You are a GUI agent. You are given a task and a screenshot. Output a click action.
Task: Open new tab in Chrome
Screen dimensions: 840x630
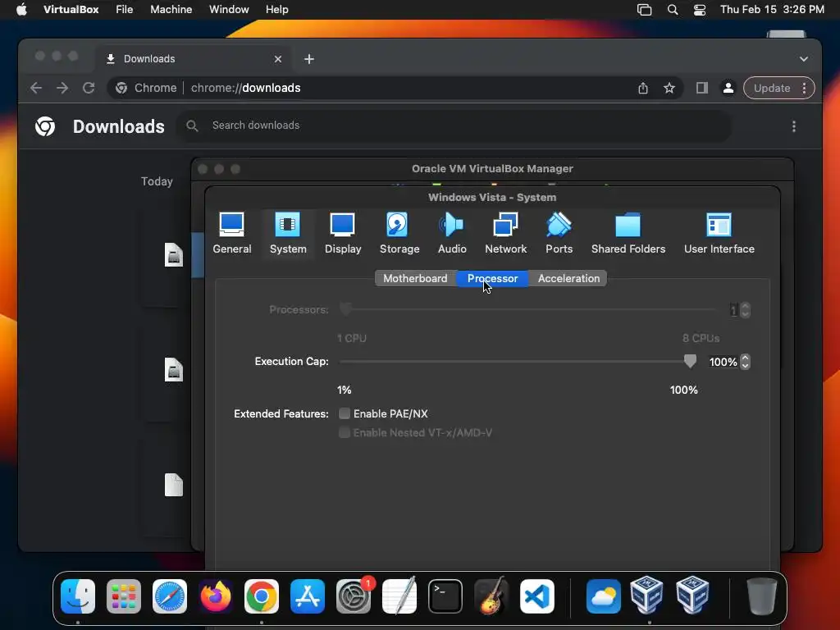click(x=309, y=59)
